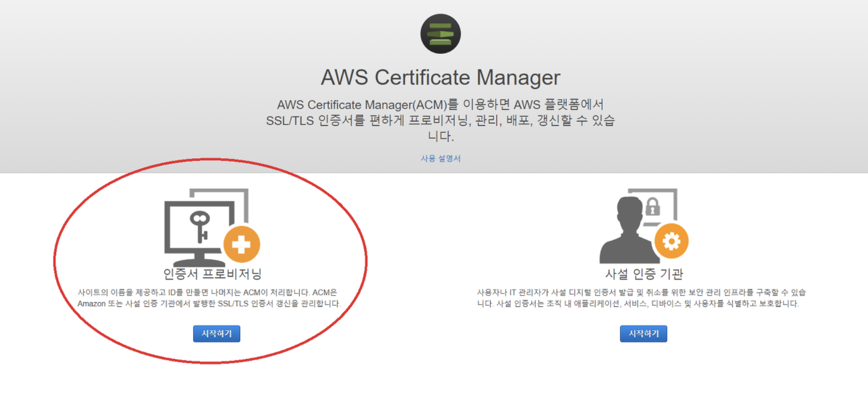Click the description starting with 사이트의 이름을 제공하고
Viewport: 868px width, 416px height.
pos(209,298)
